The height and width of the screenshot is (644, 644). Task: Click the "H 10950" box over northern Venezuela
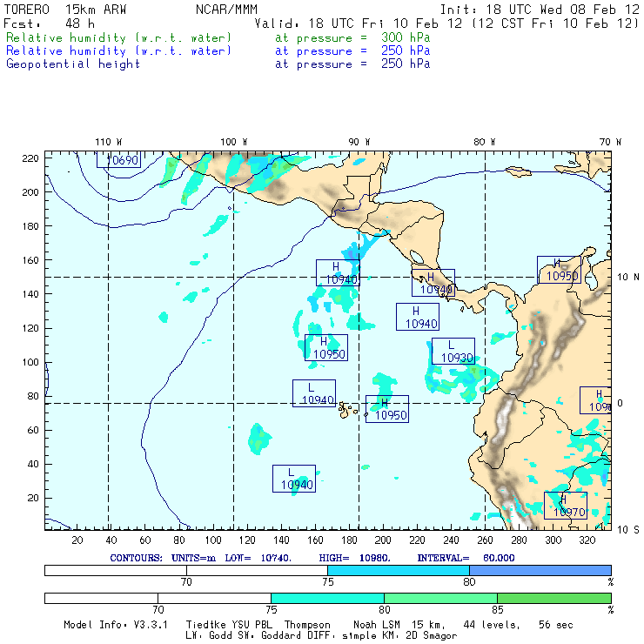point(559,270)
